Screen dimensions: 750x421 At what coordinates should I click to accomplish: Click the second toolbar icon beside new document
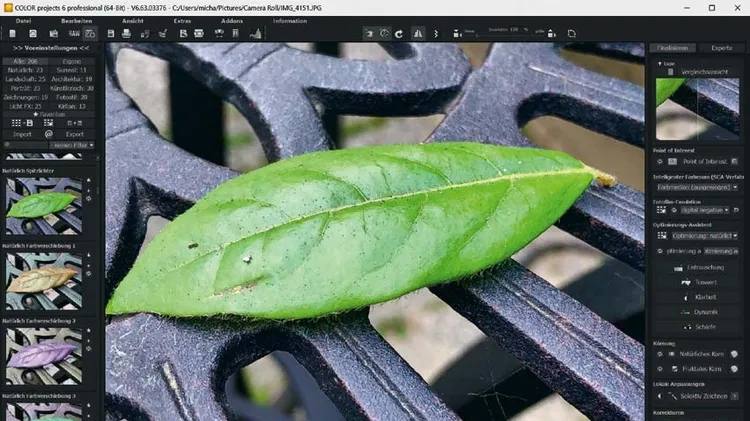[x=33, y=33]
